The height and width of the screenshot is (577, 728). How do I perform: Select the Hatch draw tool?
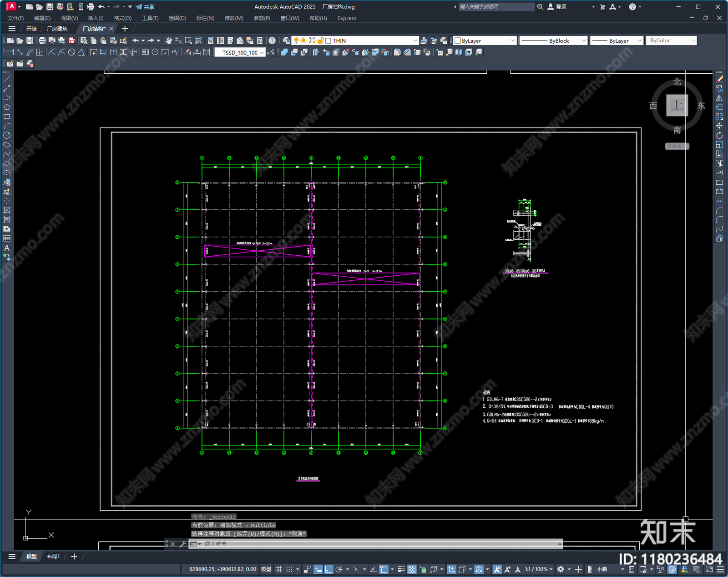[7, 210]
